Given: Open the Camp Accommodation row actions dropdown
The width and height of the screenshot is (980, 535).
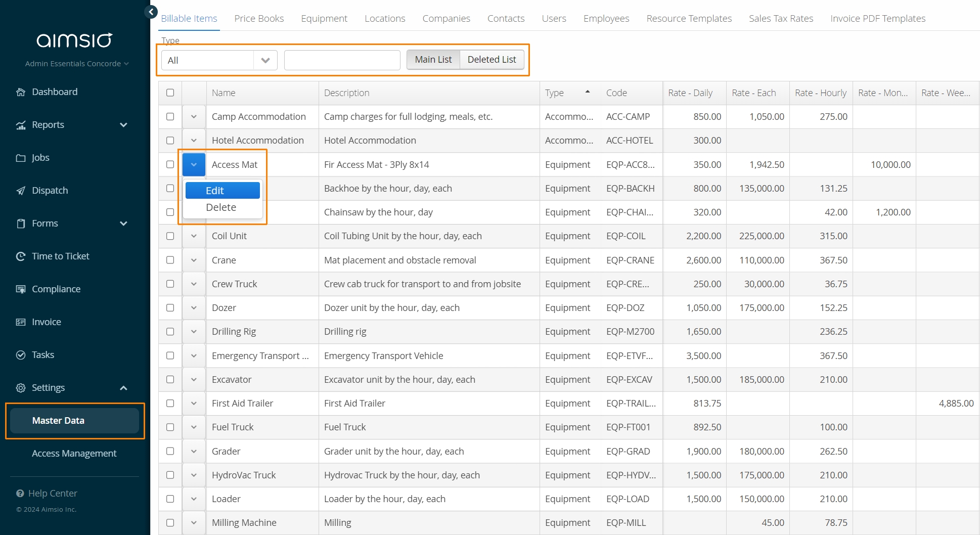Looking at the screenshot, I should pos(194,117).
